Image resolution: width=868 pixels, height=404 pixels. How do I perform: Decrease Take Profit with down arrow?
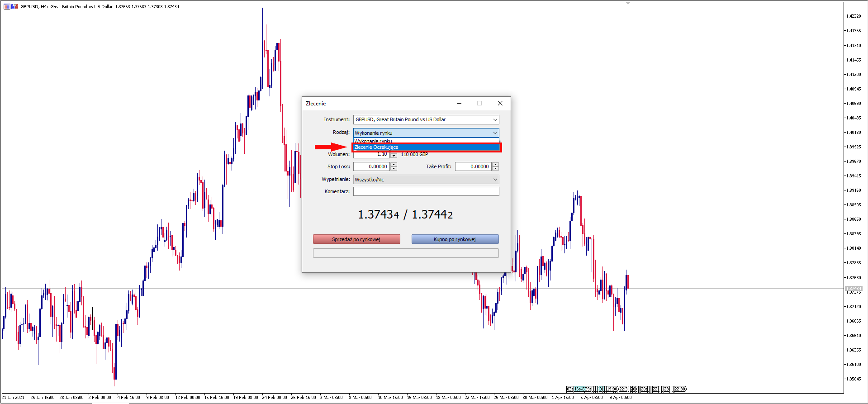496,169
